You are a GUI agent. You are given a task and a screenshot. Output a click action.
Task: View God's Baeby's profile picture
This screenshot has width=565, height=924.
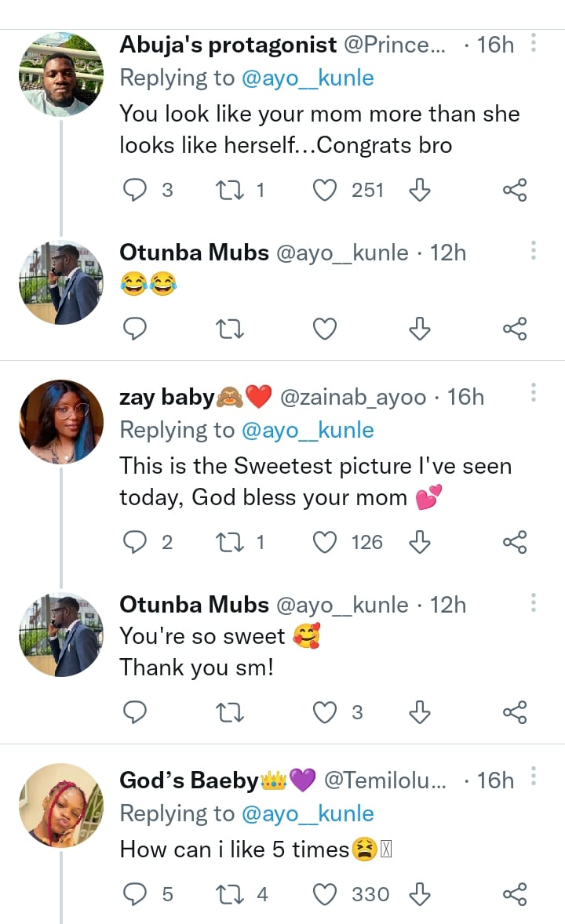click(x=60, y=805)
